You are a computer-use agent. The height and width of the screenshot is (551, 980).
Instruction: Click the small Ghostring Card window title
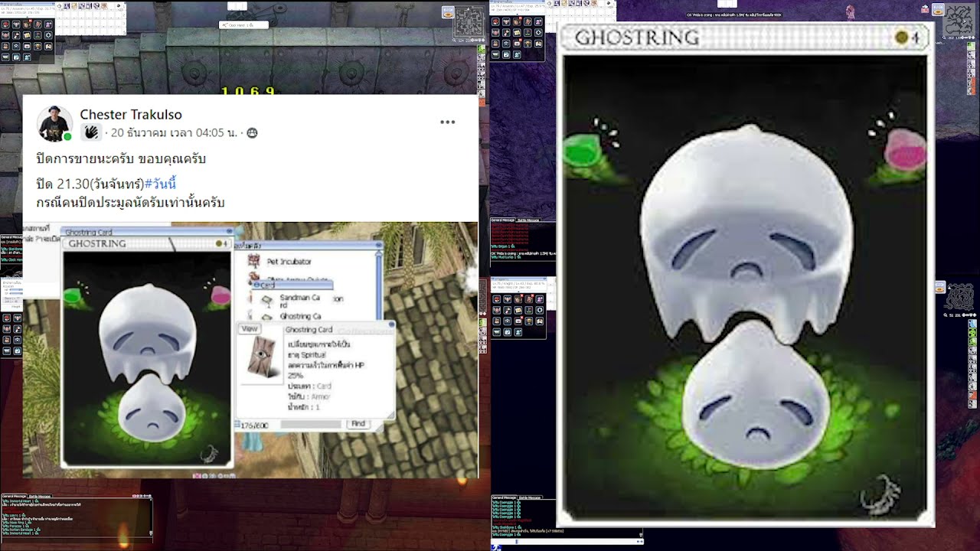pos(89,232)
